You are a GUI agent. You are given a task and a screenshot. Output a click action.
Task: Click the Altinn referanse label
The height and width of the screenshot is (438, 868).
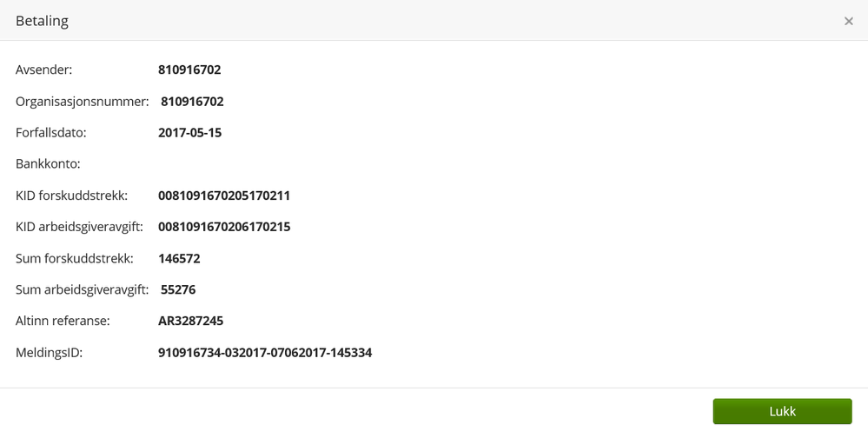click(x=63, y=321)
